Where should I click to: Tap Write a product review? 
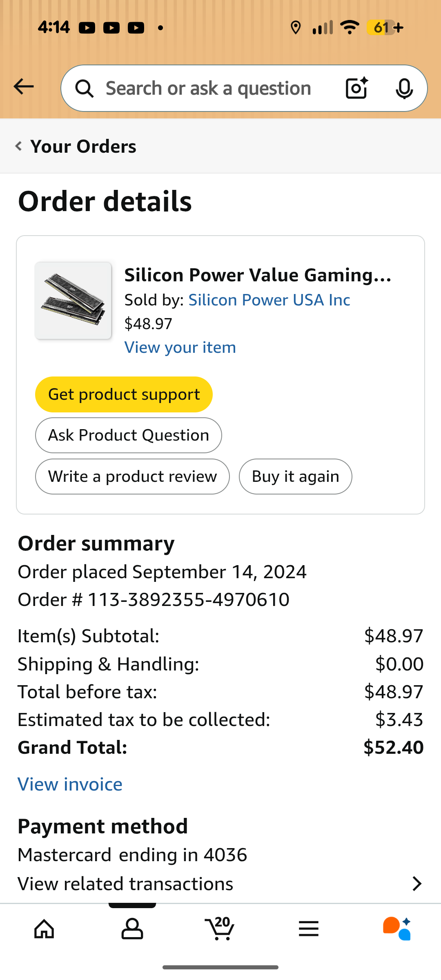click(x=132, y=477)
